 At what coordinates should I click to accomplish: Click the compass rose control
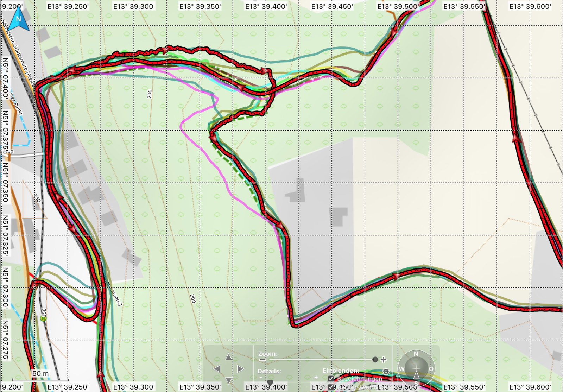[416, 369]
